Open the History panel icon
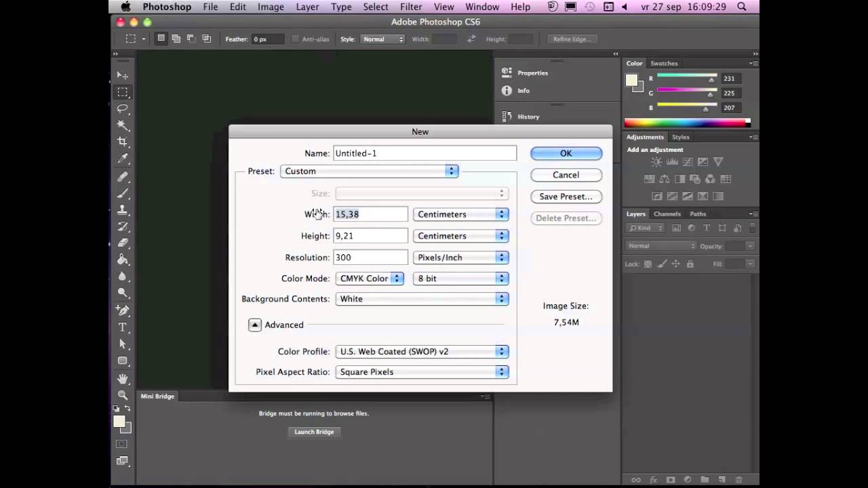 coord(507,116)
